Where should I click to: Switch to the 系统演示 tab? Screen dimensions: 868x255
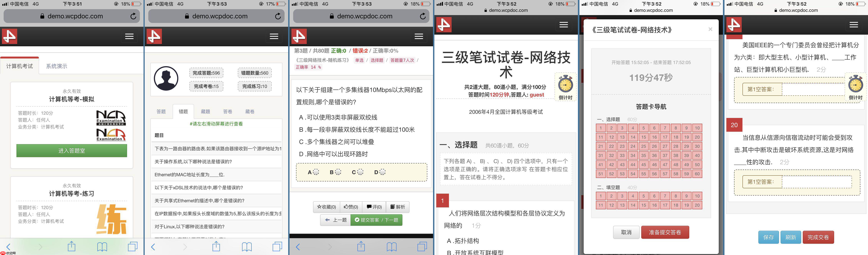click(x=57, y=66)
